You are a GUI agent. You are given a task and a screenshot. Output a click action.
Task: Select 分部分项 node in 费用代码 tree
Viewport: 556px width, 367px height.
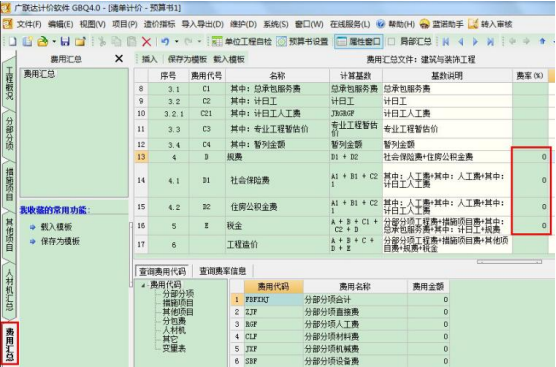178,294
